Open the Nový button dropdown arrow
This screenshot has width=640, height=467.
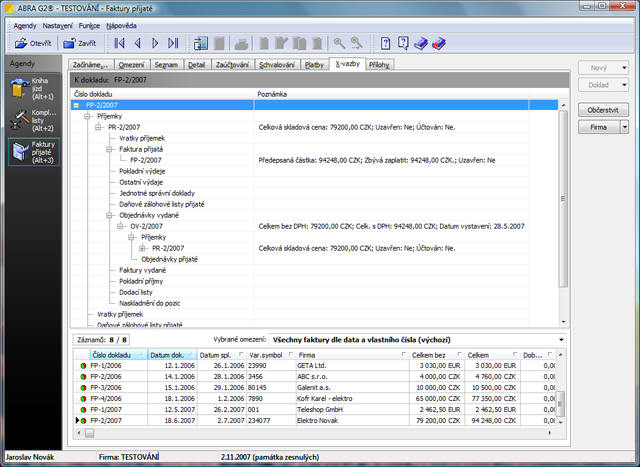coord(624,68)
